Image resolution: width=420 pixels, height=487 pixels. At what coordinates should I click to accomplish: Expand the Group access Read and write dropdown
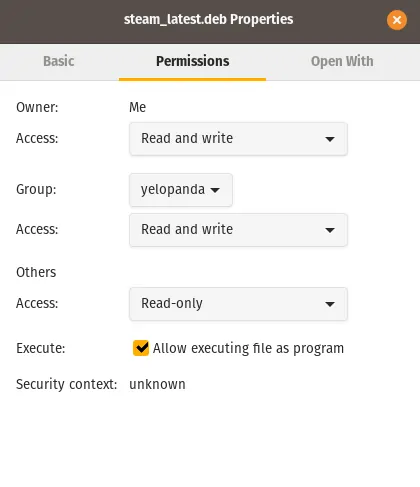pos(238,230)
